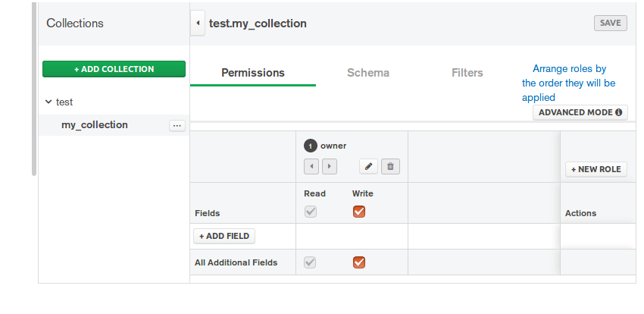Collapse the test database tree node

(48, 102)
